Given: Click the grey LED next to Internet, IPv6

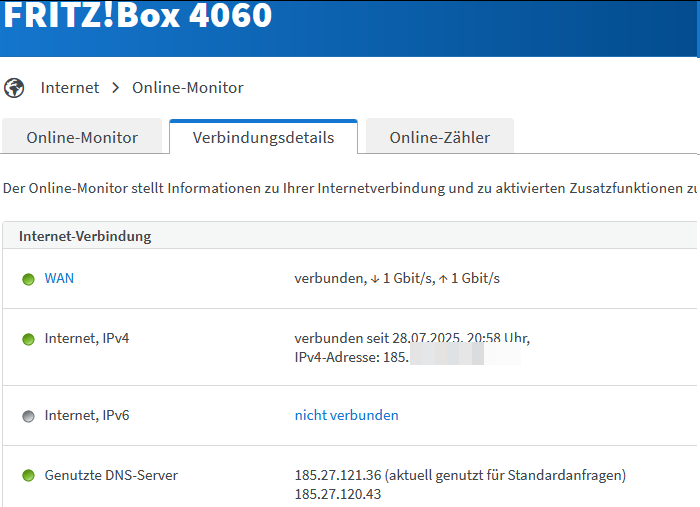Looking at the screenshot, I should pos(28,416).
